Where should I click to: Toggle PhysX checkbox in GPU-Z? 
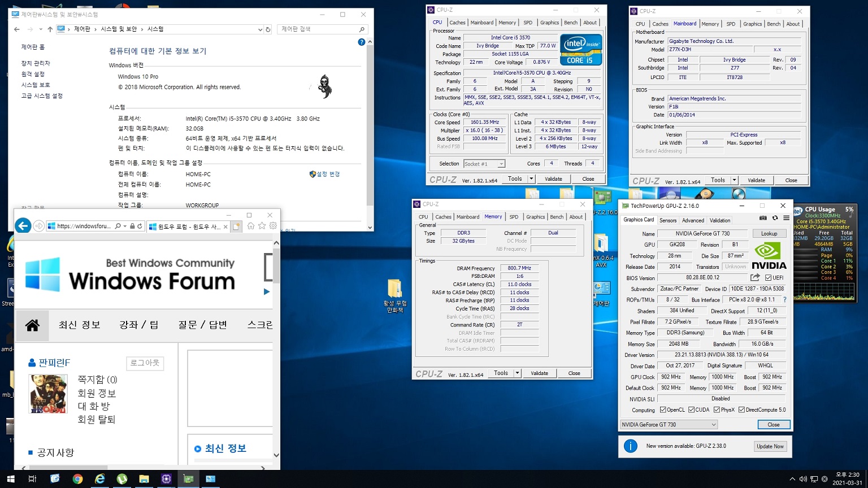coord(717,410)
